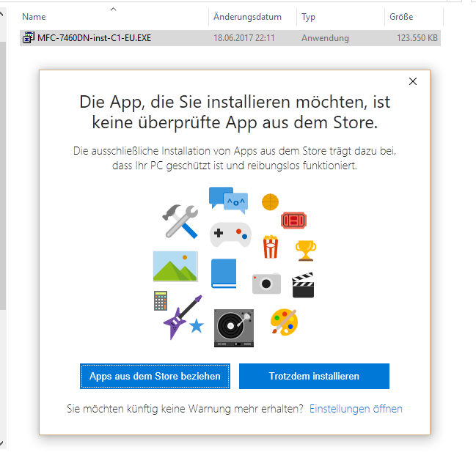Sort files by Name column
This screenshot has height=455, width=476.
(34, 17)
